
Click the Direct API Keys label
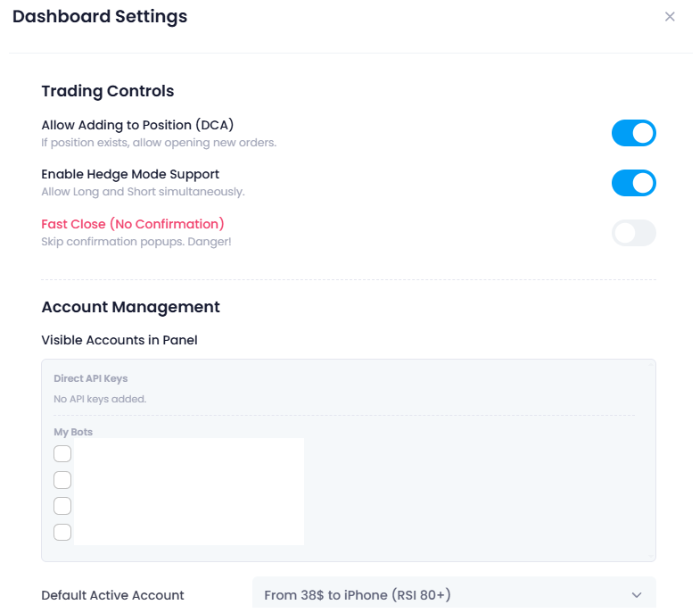[x=90, y=378]
